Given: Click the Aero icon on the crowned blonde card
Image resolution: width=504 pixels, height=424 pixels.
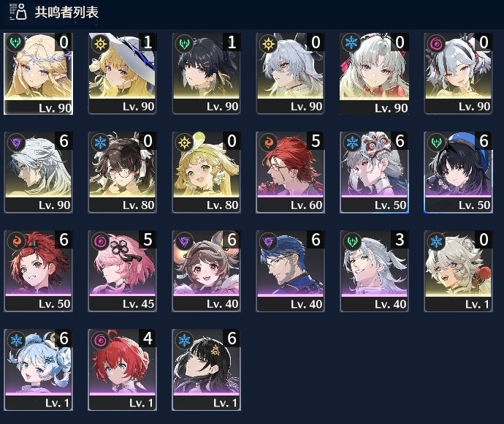Looking at the screenshot, I should tap(15, 42).
